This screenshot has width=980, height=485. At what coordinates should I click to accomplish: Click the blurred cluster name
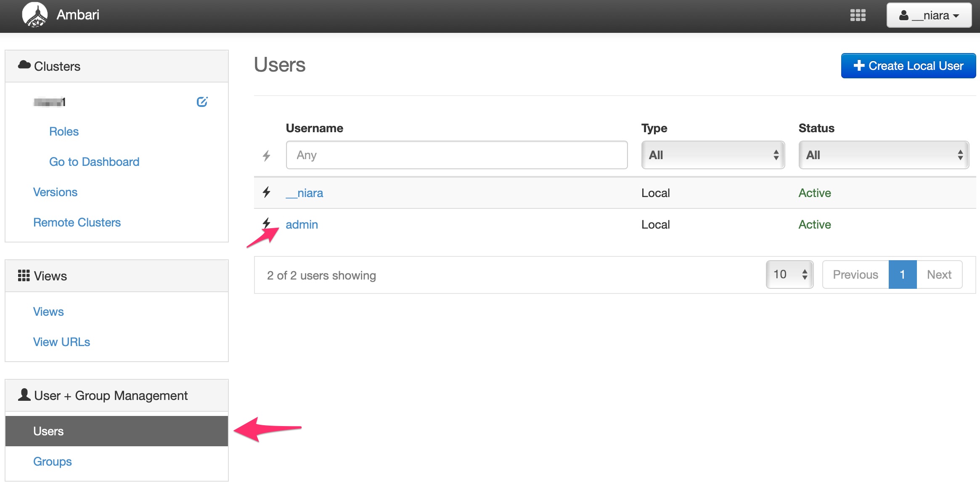coord(49,102)
